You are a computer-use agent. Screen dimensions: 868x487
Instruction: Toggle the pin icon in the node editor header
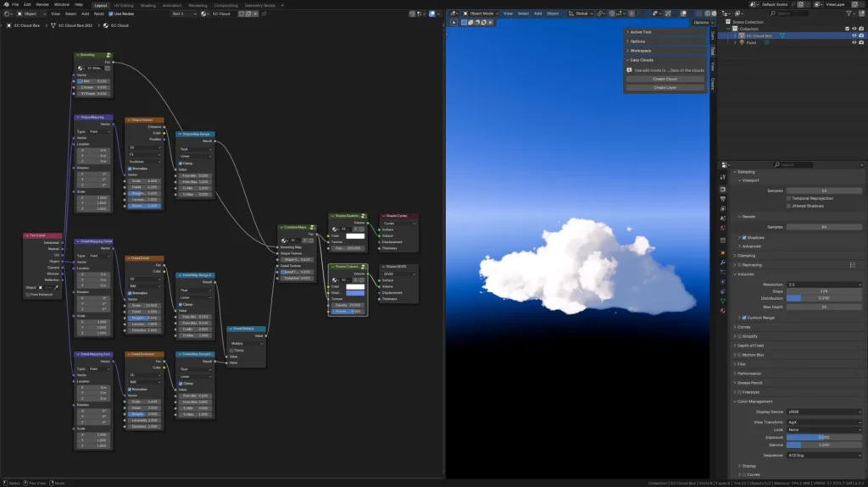264,14
